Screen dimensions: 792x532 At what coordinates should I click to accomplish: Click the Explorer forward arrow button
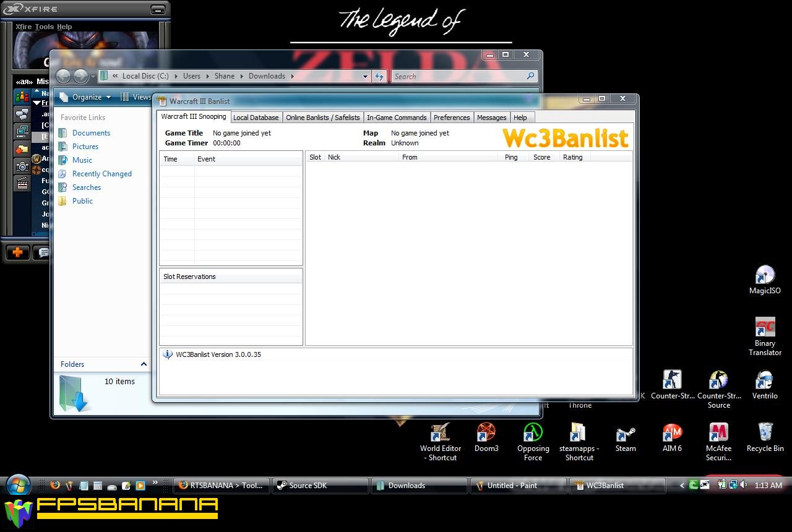click(80, 76)
